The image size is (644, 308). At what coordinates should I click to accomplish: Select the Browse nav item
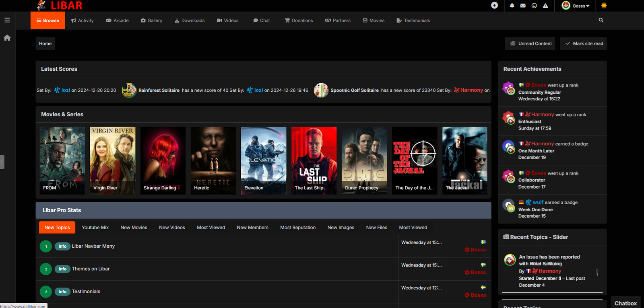click(x=48, y=21)
